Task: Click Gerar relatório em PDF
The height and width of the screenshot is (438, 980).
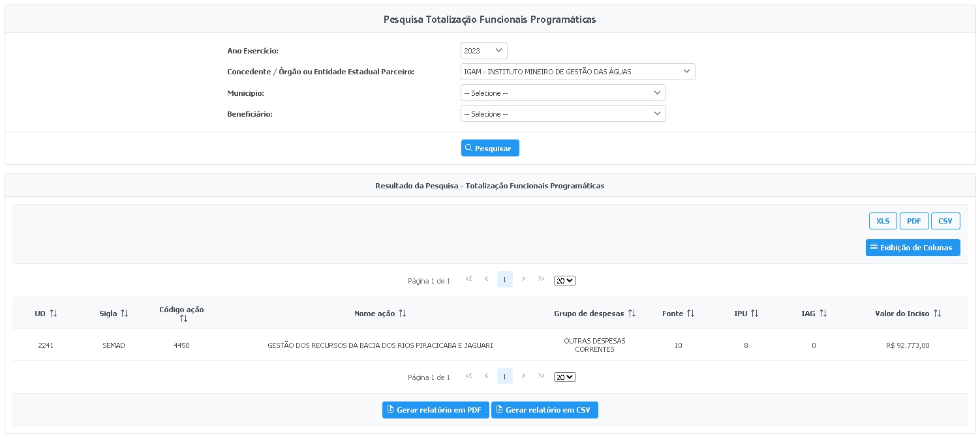Action: coord(435,410)
